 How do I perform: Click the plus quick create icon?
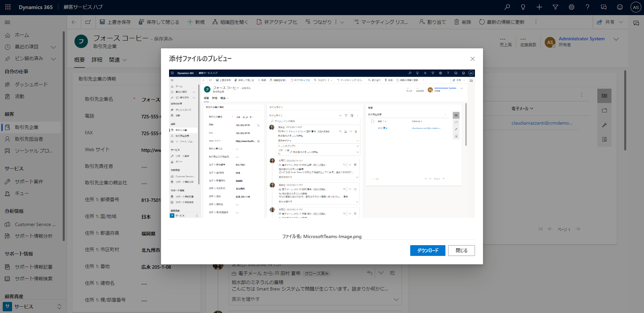(539, 7)
